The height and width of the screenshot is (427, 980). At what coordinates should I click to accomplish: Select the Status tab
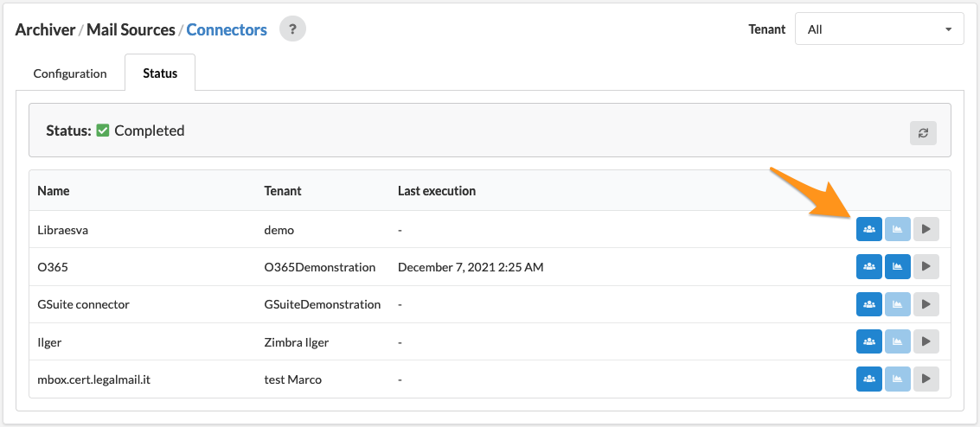pos(160,73)
